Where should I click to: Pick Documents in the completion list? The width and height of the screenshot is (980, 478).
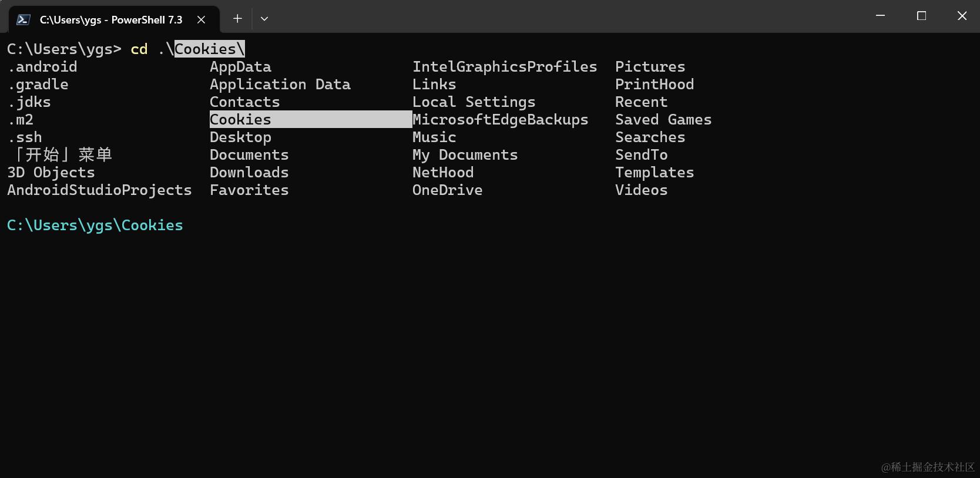pos(249,155)
